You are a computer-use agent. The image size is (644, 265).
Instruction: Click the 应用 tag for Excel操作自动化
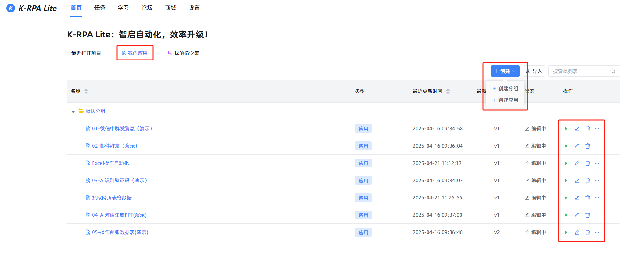point(363,163)
